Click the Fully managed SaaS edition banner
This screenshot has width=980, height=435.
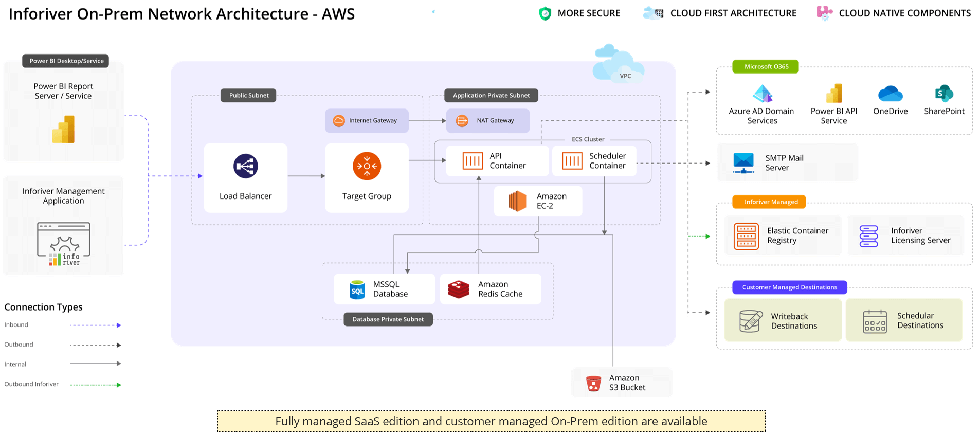pyautogui.click(x=491, y=421)
